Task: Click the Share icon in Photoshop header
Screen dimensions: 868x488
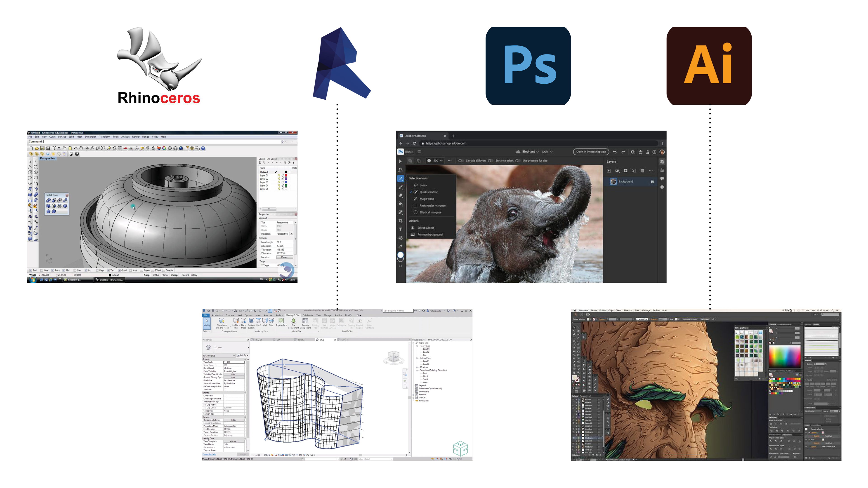Action: pyautogui.click(x=641, y=152)
